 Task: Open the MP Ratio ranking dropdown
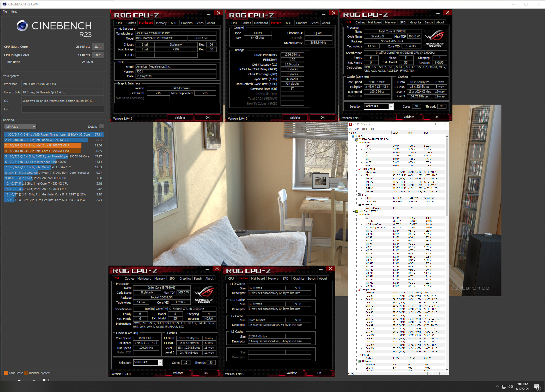tap(20, 127)
